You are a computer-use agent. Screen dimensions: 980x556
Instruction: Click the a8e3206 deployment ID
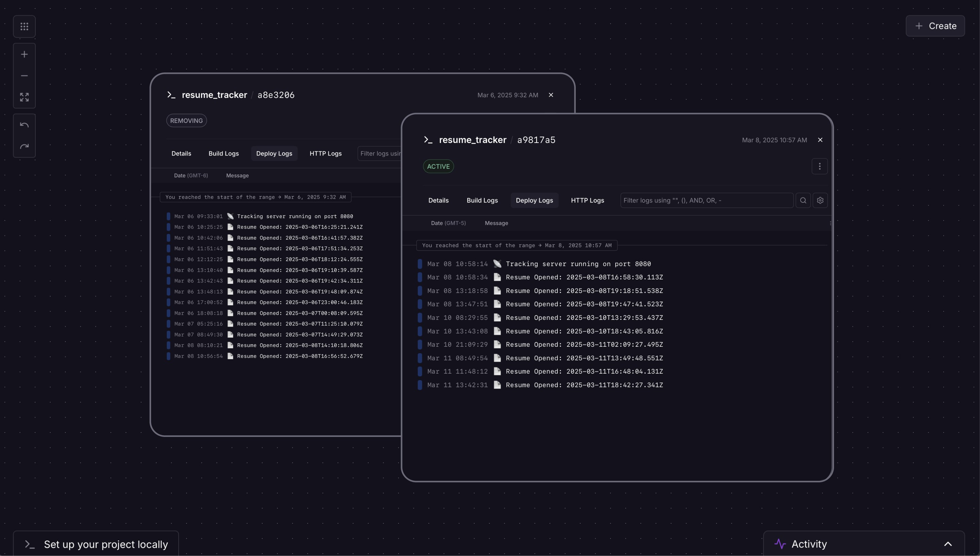pyautogui.click(x=276, y=95)
